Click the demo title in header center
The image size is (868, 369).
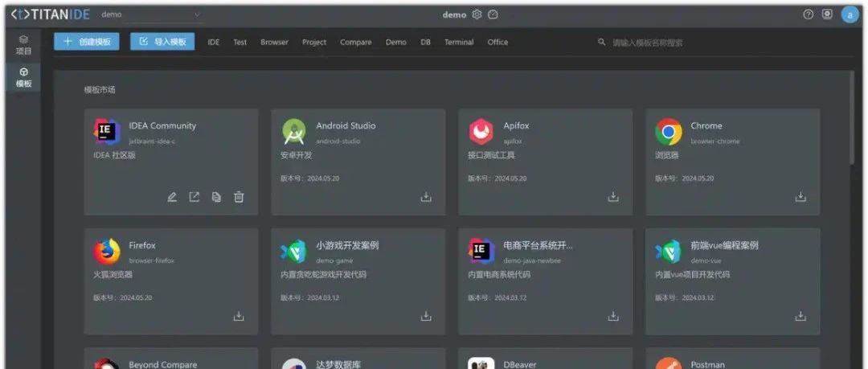pos(454,15)
